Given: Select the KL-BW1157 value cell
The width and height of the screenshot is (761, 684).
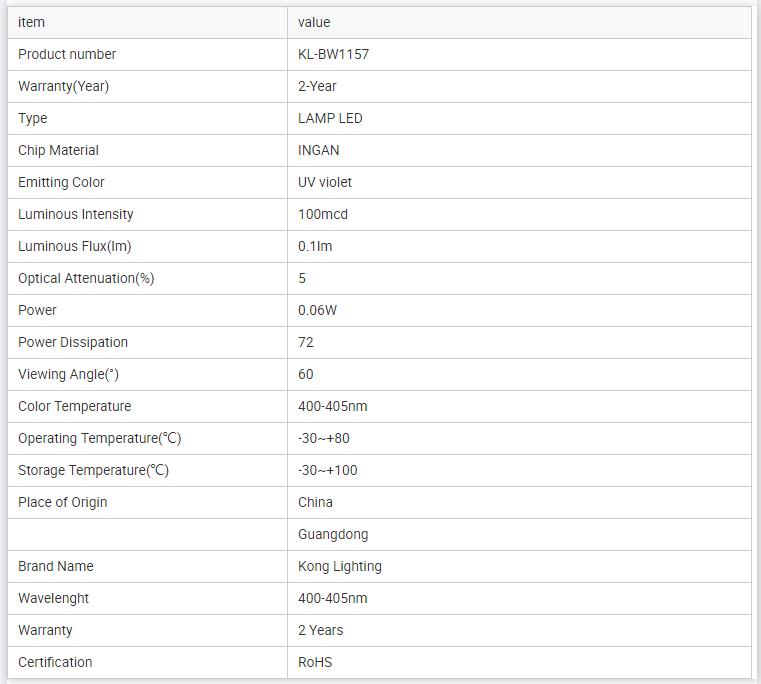Looking at the screenshot, I should (x=333, y=54).
